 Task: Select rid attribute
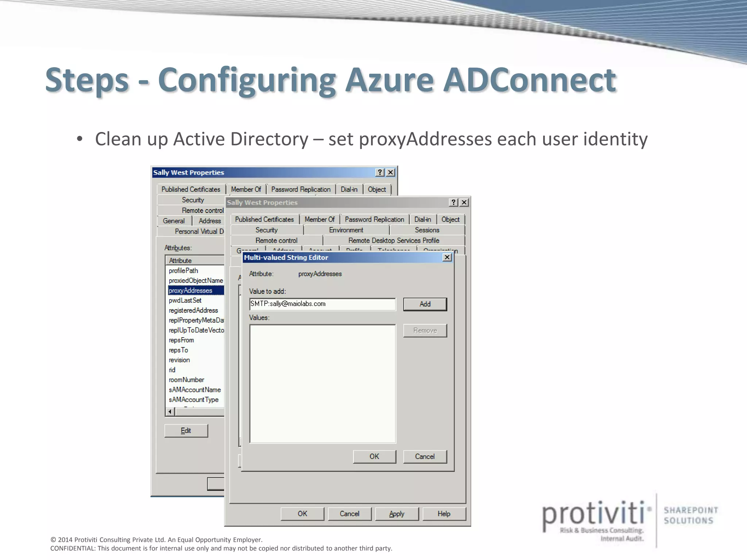pyautogui.click(x=172, y=370)
